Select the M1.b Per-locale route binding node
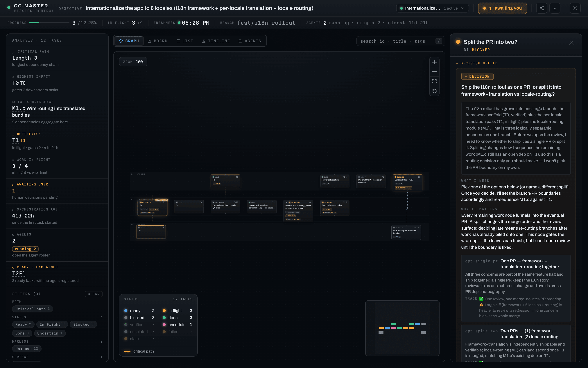The image size is (588, 368). [x=335, y=208]
